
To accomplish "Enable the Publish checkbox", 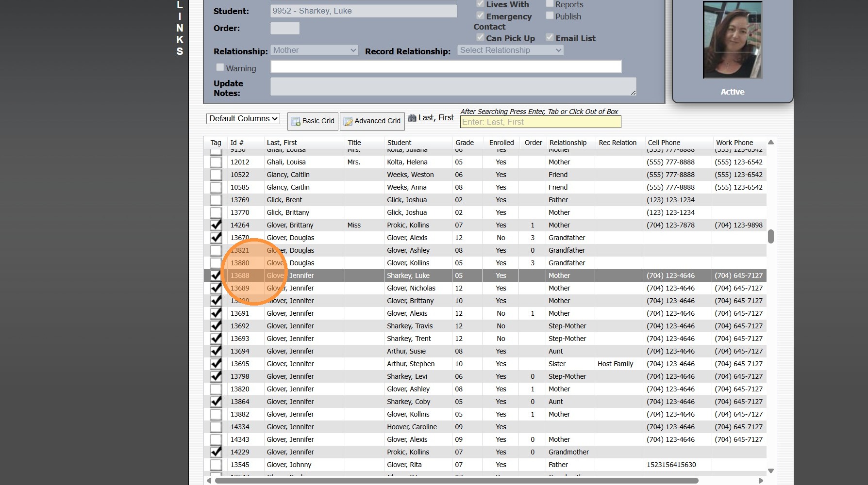I will 550,16.
